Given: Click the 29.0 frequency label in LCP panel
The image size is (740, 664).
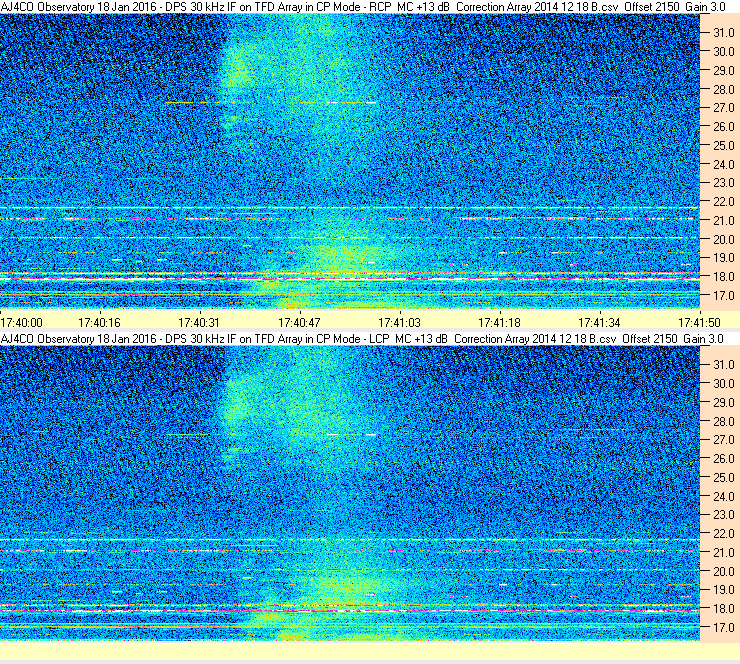Looking at the screenshot, I should point(723,403).
